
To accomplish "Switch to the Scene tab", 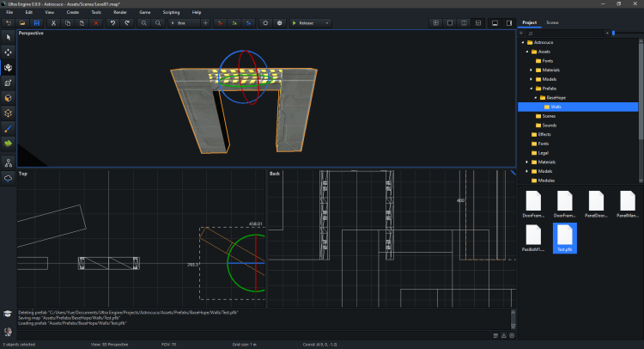I will coord(551,22).
